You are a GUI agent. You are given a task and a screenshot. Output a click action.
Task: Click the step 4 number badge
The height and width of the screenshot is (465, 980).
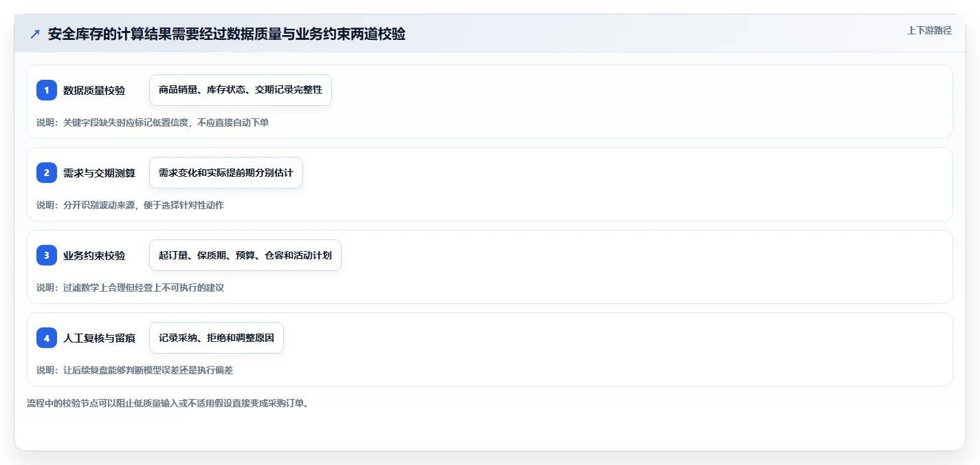point(47,338)
